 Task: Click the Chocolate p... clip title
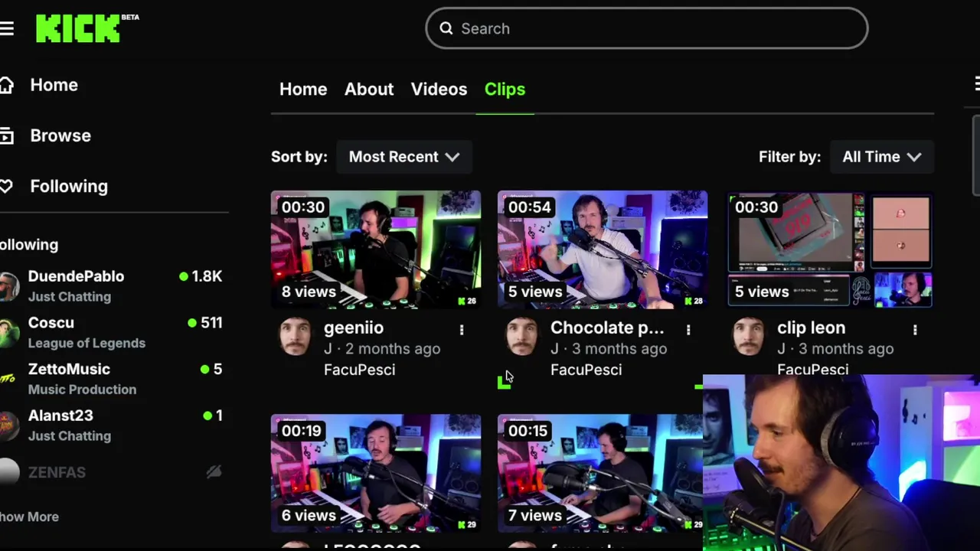(607, 328)
